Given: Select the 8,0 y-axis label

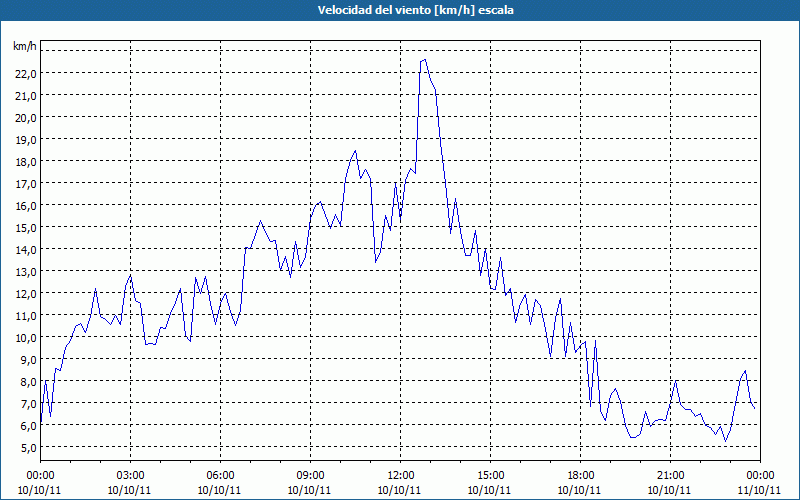Looking at the screenshot, I should 28,382.
